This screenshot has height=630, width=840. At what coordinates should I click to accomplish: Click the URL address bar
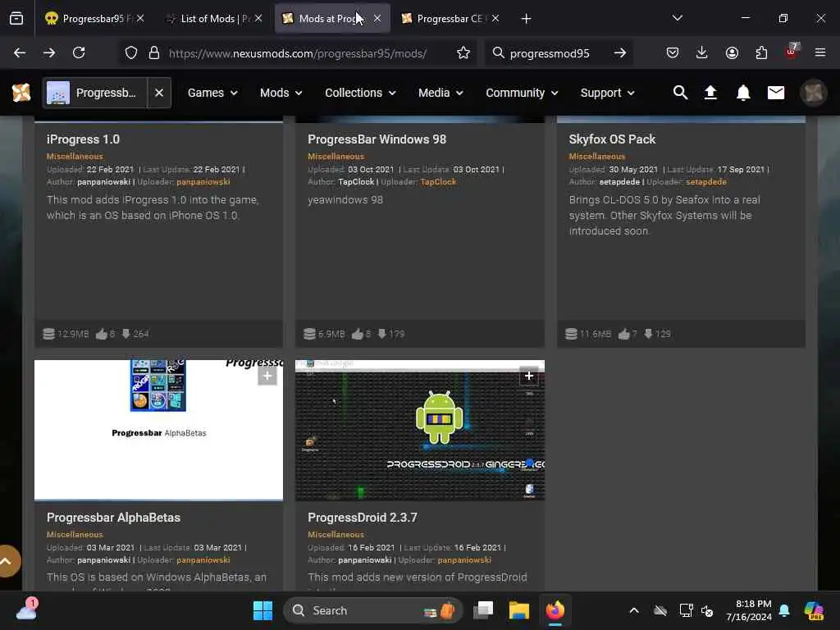(x=297, y=53)
